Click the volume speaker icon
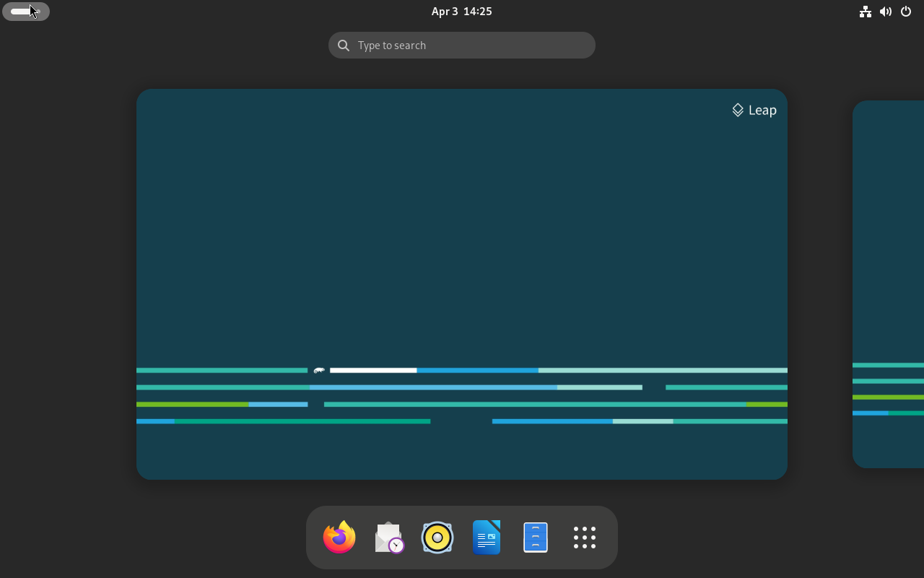Image resolution: width=924 pixels, height=578 pixels. click(x=886, y=12)
